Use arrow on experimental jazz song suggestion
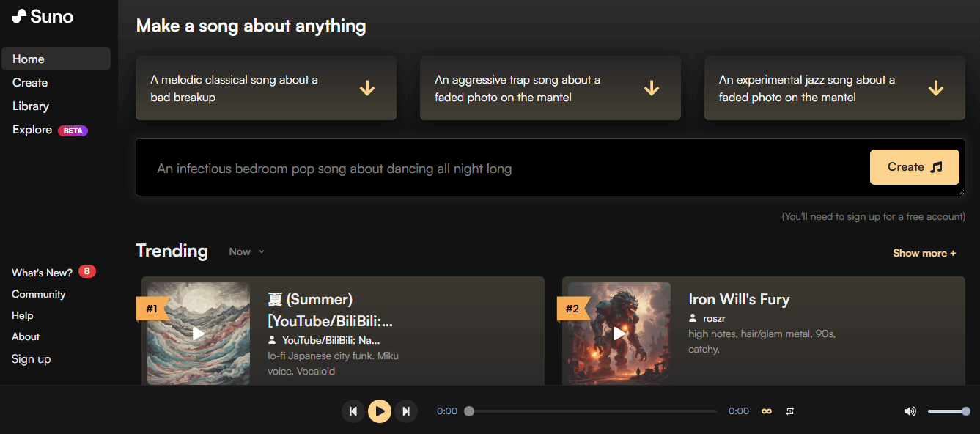This screenshot has height=434, width=980. [x=935, y=89]
